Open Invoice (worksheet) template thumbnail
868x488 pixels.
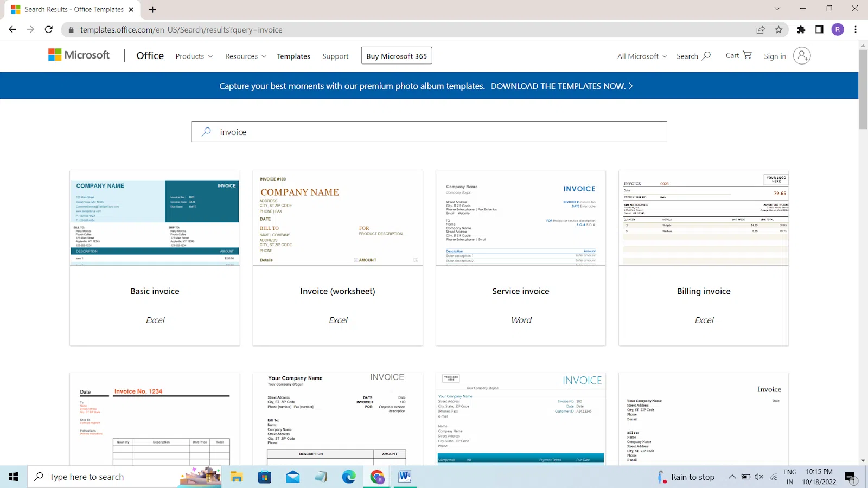(x=337, y=219)
